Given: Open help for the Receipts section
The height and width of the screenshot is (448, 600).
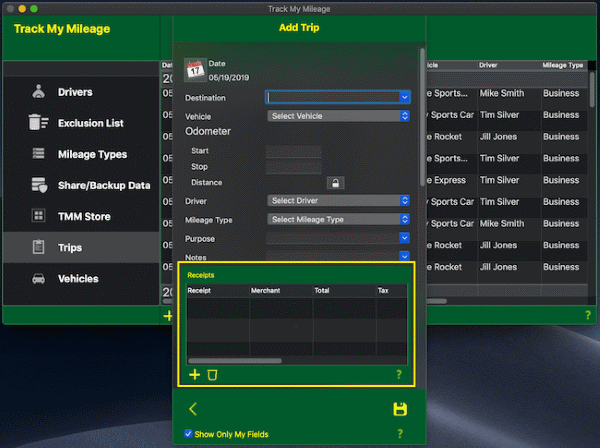Looking at the screenshot, I should click(399, 375).
